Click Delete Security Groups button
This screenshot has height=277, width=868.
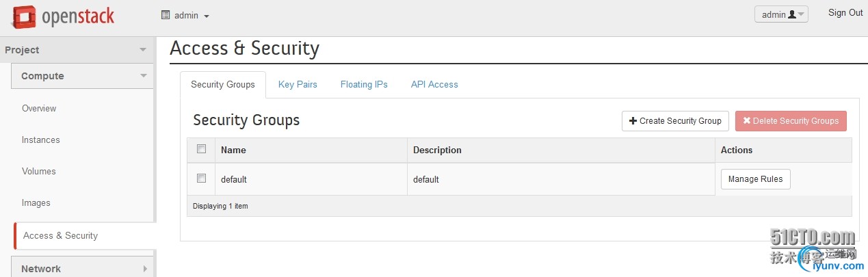(x=791, y=121)
